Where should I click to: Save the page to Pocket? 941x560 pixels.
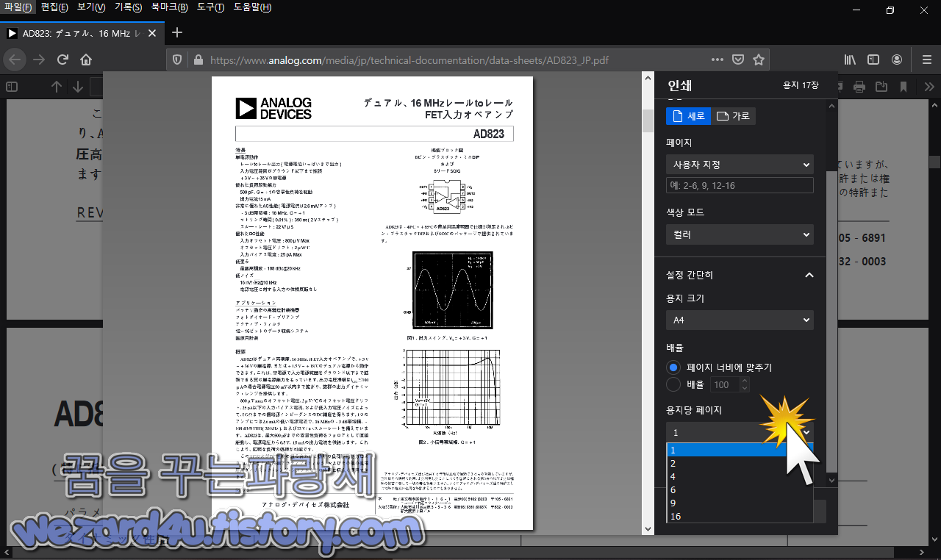[x=738, y=60]
